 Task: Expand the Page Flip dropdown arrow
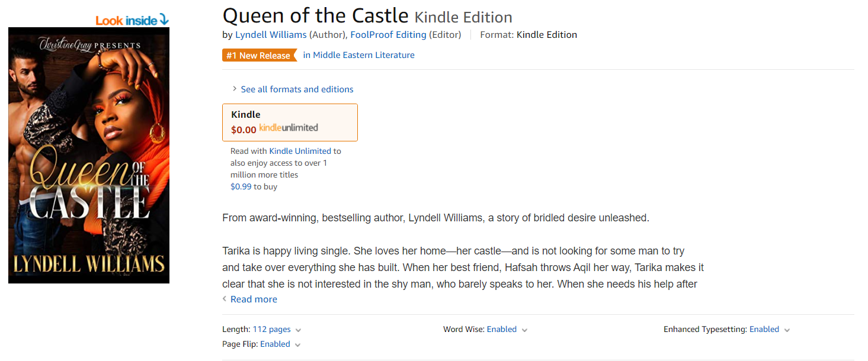click(297, 345)
